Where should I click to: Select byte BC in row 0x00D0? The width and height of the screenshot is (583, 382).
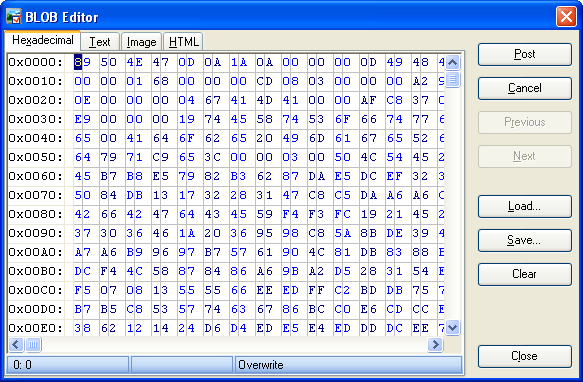(316, 309)
